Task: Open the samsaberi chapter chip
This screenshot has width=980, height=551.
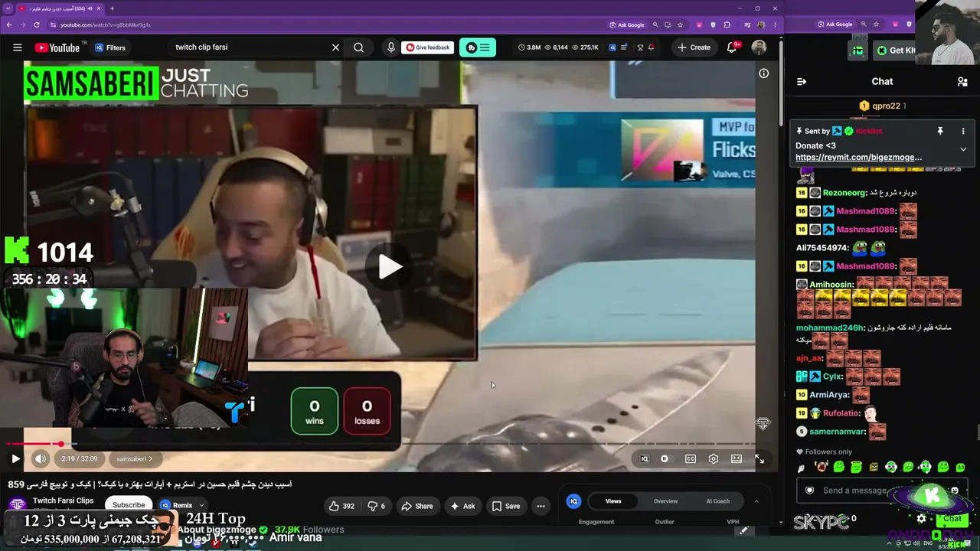Action: click(x=134, y=459)
